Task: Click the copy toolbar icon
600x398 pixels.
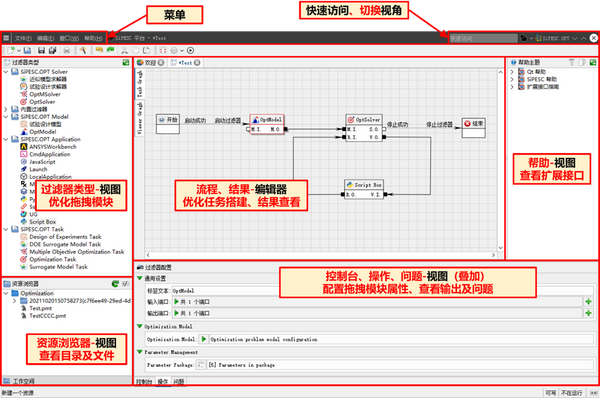Action: tap(135, 50)
